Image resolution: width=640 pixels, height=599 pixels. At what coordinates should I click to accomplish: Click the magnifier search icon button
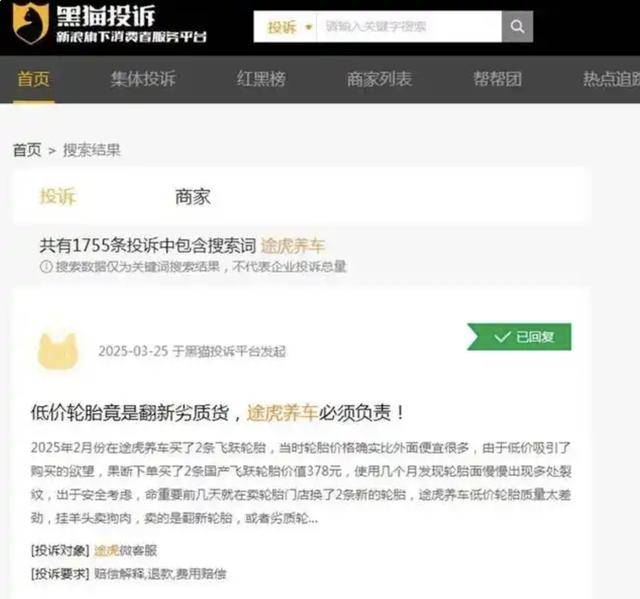click(517, 27)
